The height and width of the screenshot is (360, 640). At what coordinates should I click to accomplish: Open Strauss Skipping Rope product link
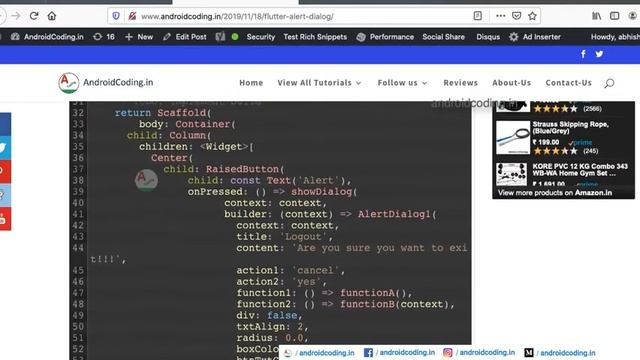[x=571, y=127]
